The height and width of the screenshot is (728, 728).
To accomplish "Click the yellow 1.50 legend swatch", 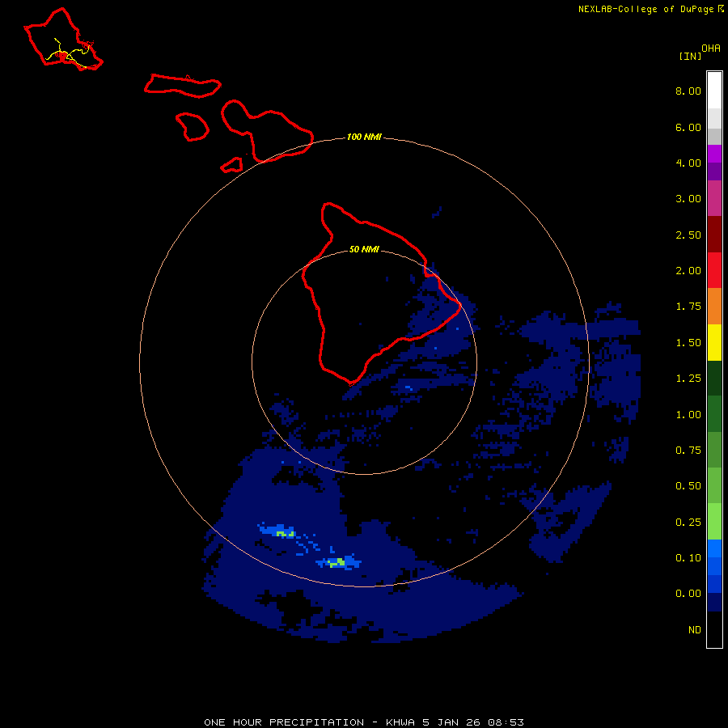I will tap(714, 342).
